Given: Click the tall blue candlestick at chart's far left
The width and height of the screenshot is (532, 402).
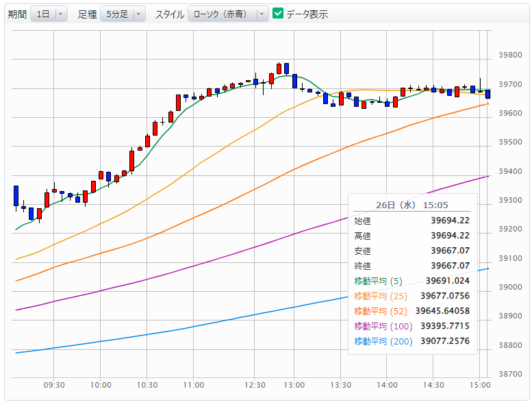Looking at the screenshot, I should click(16, 195).
